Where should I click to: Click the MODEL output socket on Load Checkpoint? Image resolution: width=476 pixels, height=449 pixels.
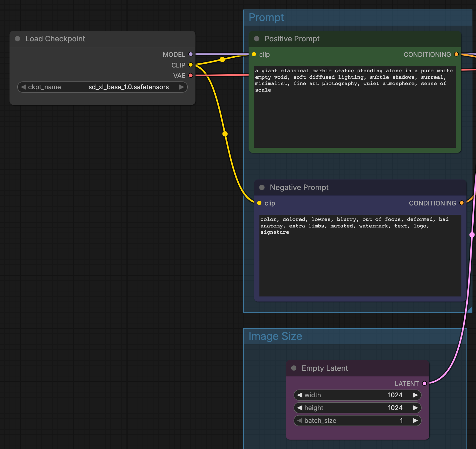191,54
